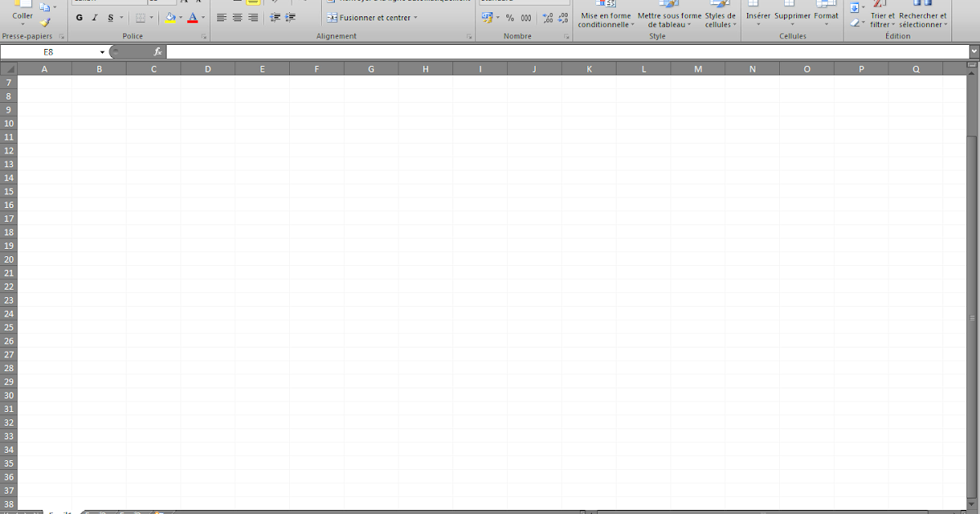
Task: Open Styles de cellules gallery
Action: click(x=719, y=18)
